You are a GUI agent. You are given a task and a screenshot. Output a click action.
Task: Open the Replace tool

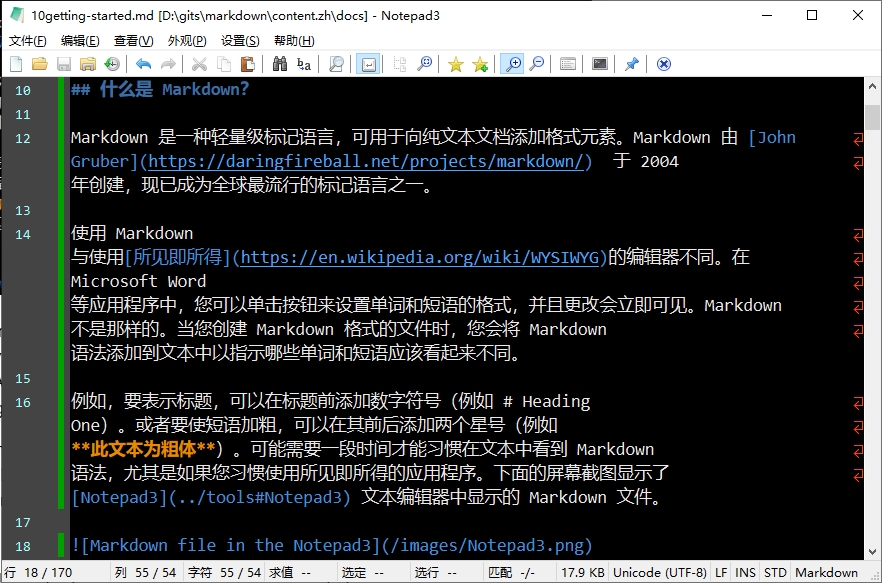coord(302,63)
